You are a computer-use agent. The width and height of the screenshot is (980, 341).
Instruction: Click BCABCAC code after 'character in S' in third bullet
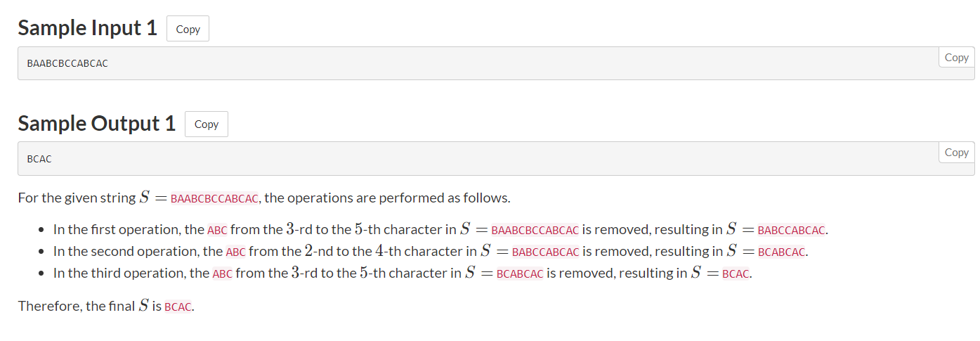[520, 274]
